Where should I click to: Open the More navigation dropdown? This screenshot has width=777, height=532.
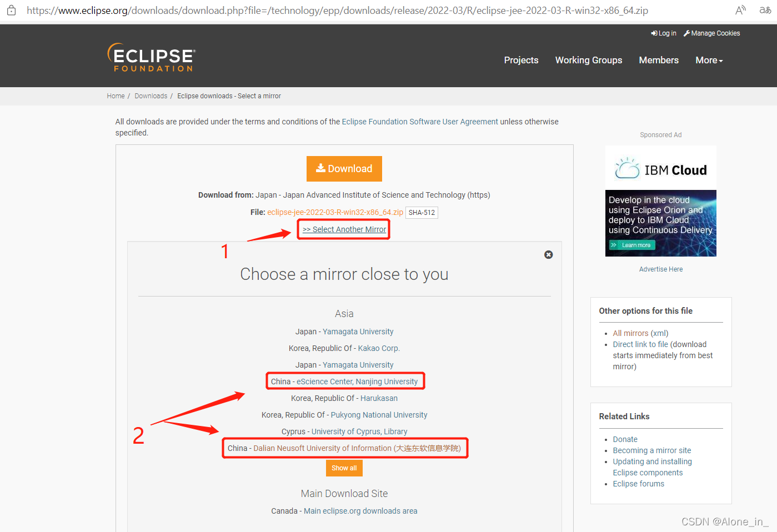pyautogui.click(x=709, y=60)
